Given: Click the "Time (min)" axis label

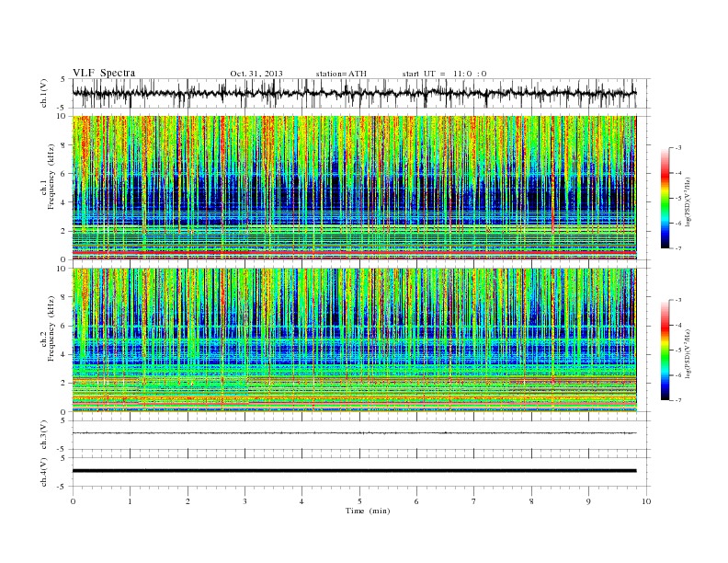Looking at the screenshot, I should pos(368,511).
